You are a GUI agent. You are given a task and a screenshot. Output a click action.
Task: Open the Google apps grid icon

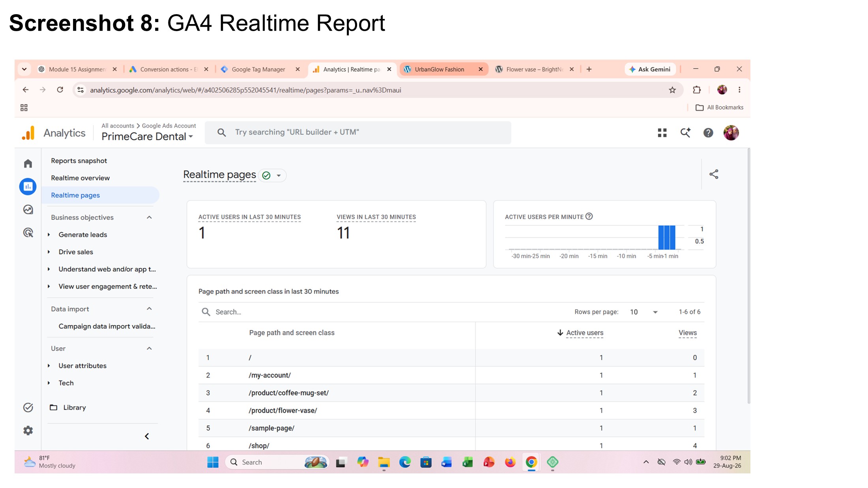click(662, 133)
